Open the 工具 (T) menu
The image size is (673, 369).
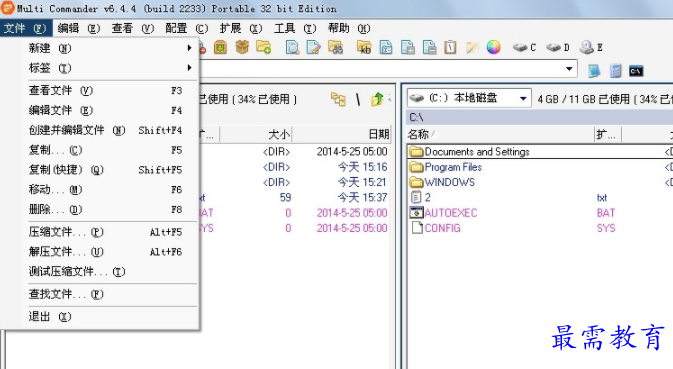(295, 28)
